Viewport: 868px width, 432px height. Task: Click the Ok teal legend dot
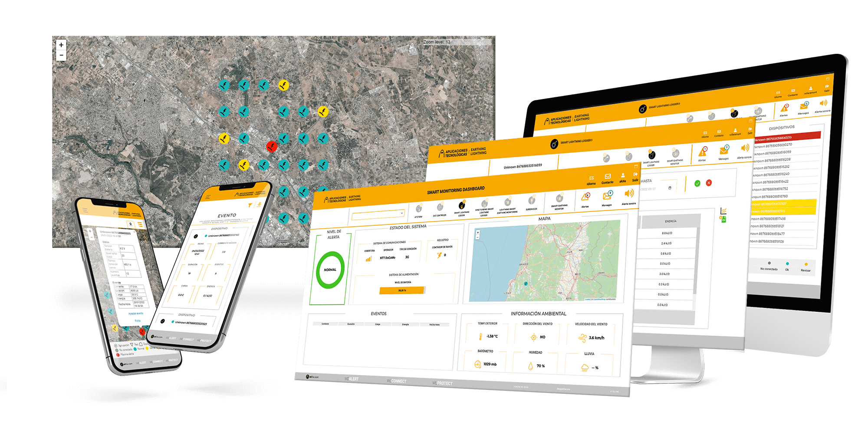(x=787, y=263)
